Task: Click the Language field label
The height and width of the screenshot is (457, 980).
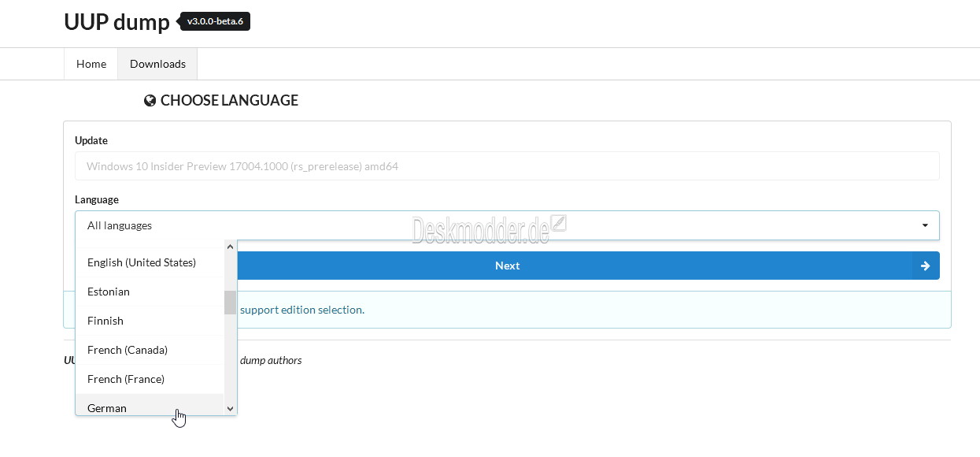Action: click(x=97, y=199)
